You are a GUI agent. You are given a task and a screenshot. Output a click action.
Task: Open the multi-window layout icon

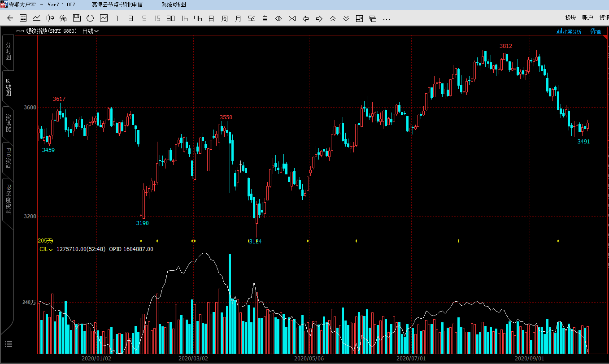[x=359, y=18]
